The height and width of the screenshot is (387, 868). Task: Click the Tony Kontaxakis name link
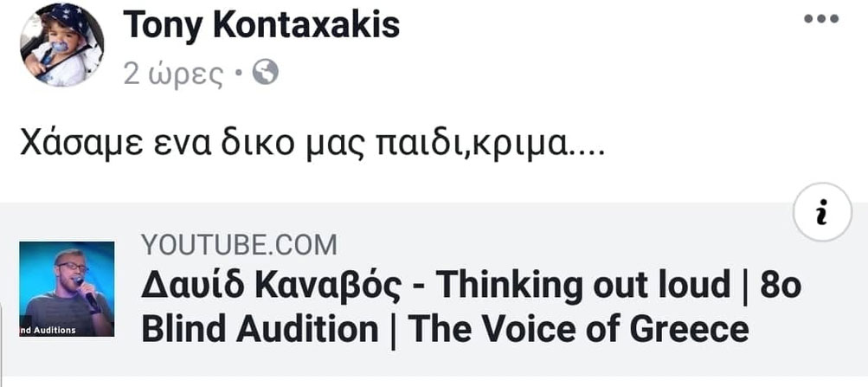(x=261, y=26)
